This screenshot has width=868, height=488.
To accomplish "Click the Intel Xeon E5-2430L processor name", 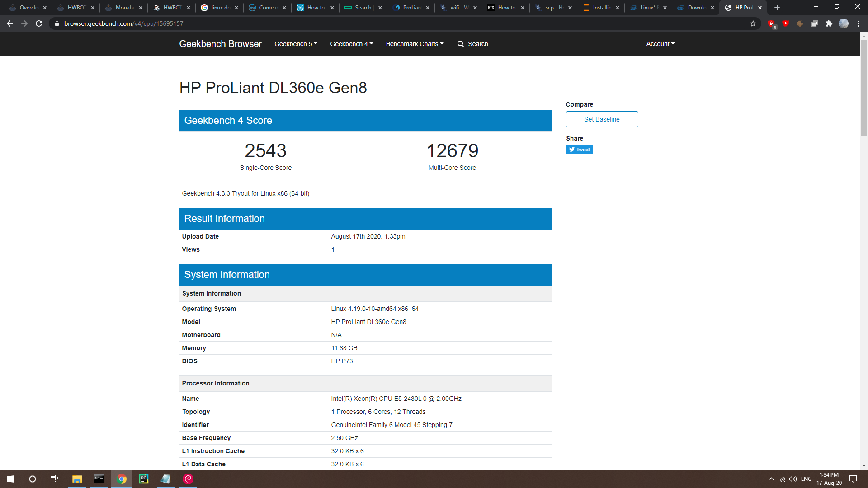I will [x=396, y=399].
